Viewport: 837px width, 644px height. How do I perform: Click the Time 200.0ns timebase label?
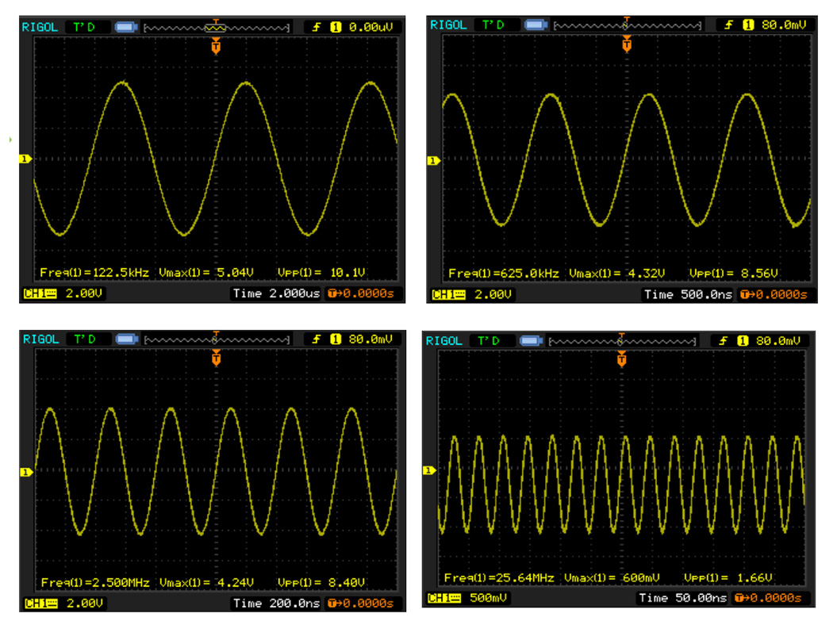coord(276,604)
